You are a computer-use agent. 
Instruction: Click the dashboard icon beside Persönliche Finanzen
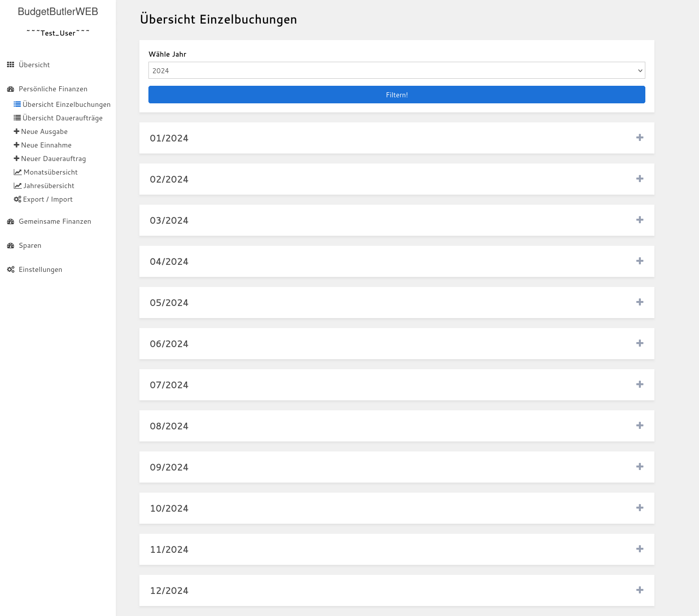(11, 89)
